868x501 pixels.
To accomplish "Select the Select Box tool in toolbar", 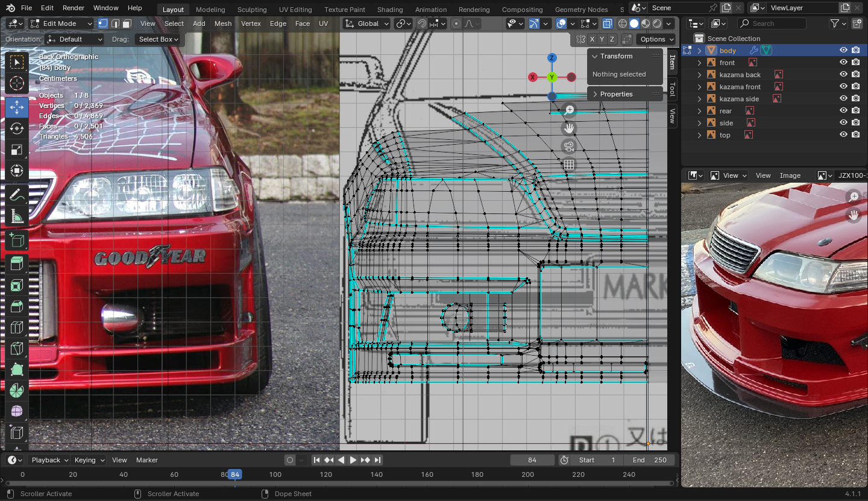I will (17, 62).
